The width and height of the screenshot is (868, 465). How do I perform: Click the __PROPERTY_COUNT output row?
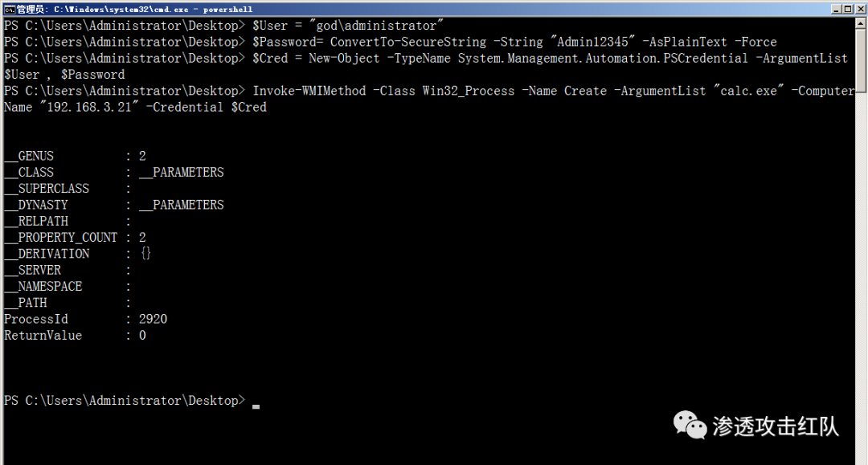(75, 237)
